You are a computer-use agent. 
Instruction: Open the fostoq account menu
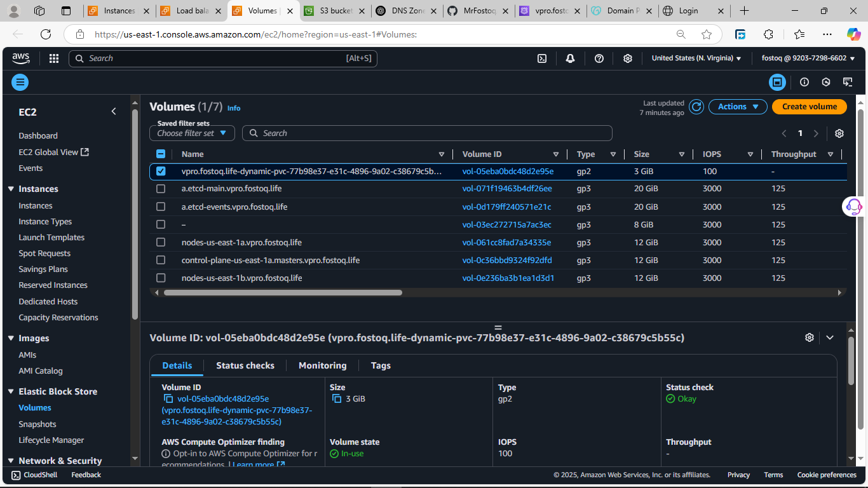tap(808, 58)
